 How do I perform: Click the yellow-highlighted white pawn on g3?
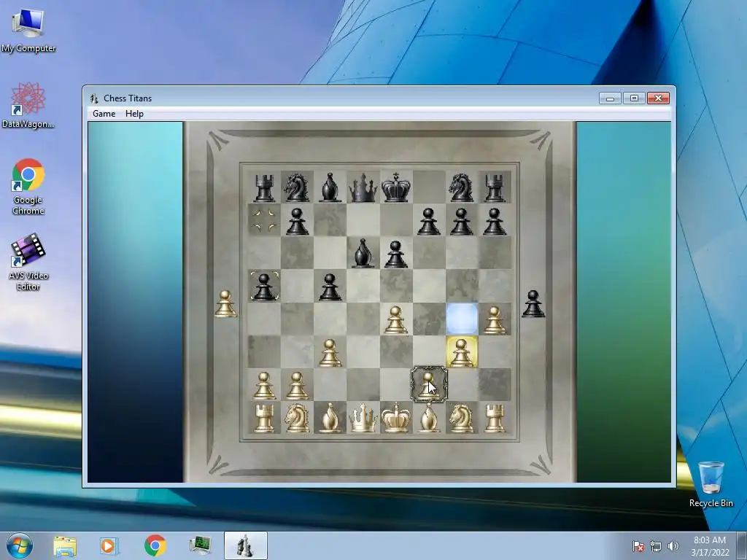pos(462,352)
